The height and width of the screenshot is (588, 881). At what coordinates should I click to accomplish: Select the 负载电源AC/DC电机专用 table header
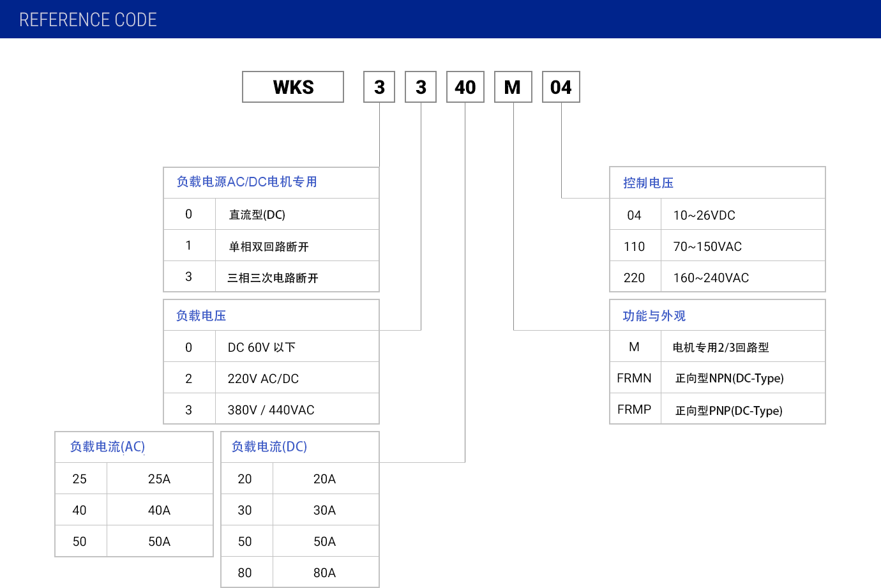(247, 182)
